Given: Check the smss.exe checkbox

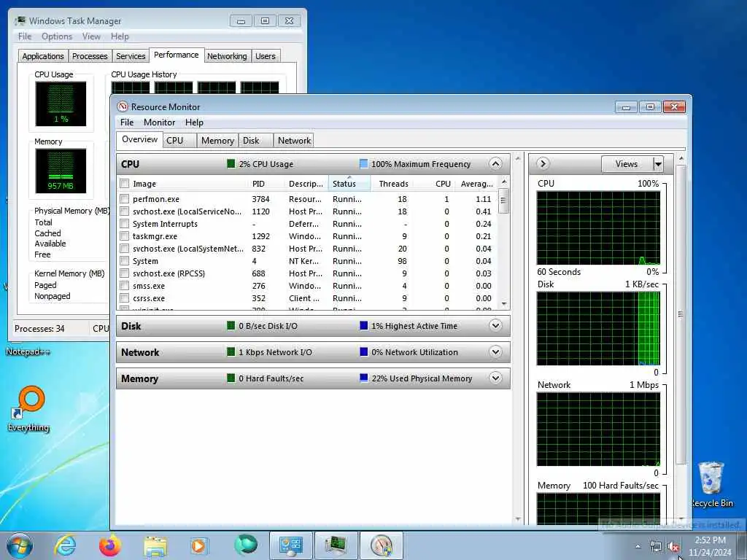Looking at the screenshot, I should pos(124,286).
